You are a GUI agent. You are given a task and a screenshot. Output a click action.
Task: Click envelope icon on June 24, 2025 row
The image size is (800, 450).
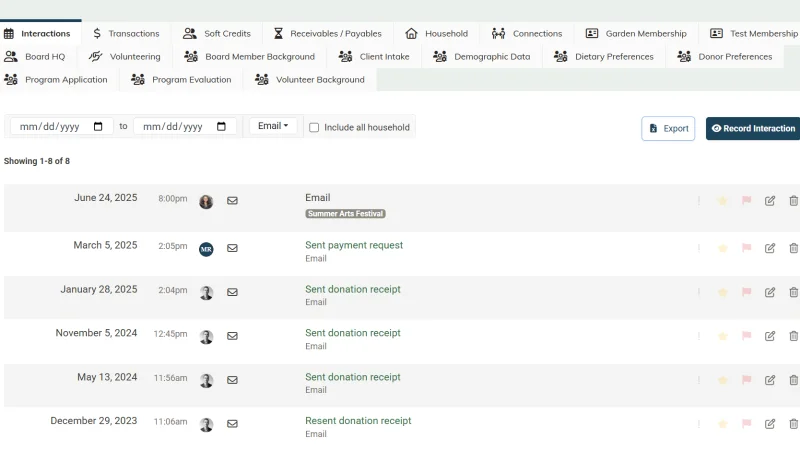pos(232,201)
